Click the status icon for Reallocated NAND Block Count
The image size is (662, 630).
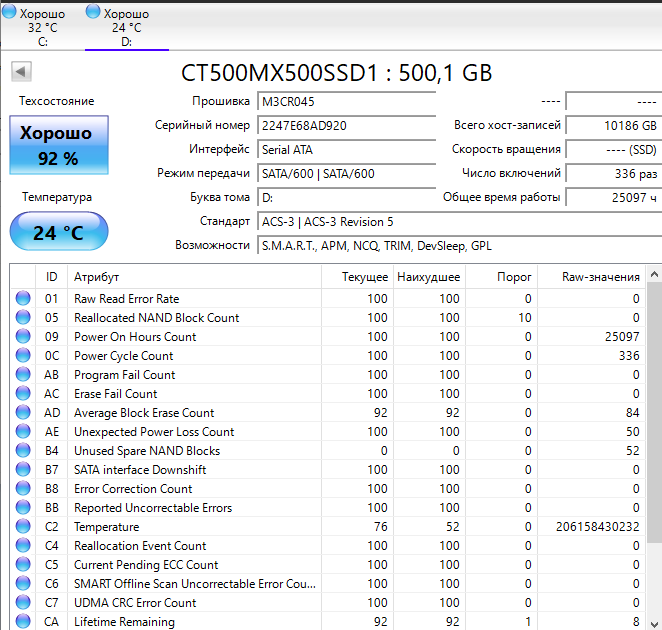pos(23,317)
